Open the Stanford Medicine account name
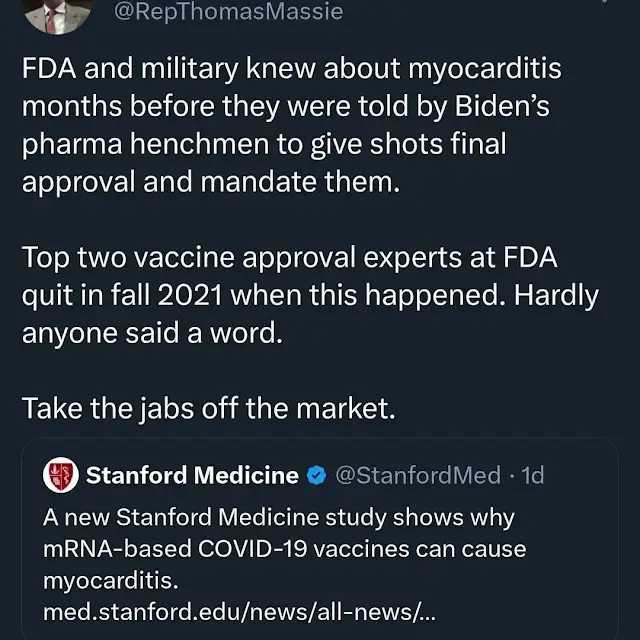This screenshot has width=640, height=640. 192,475
